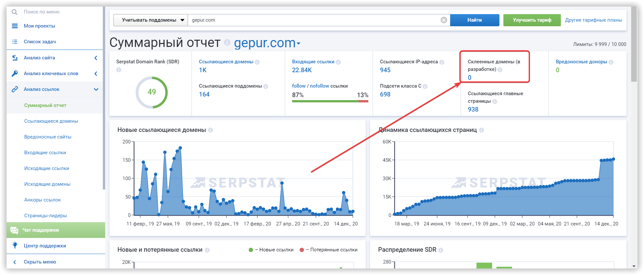Click the 938 main pages value
This screenshot has height=275, width=644.
pos(473,109)
